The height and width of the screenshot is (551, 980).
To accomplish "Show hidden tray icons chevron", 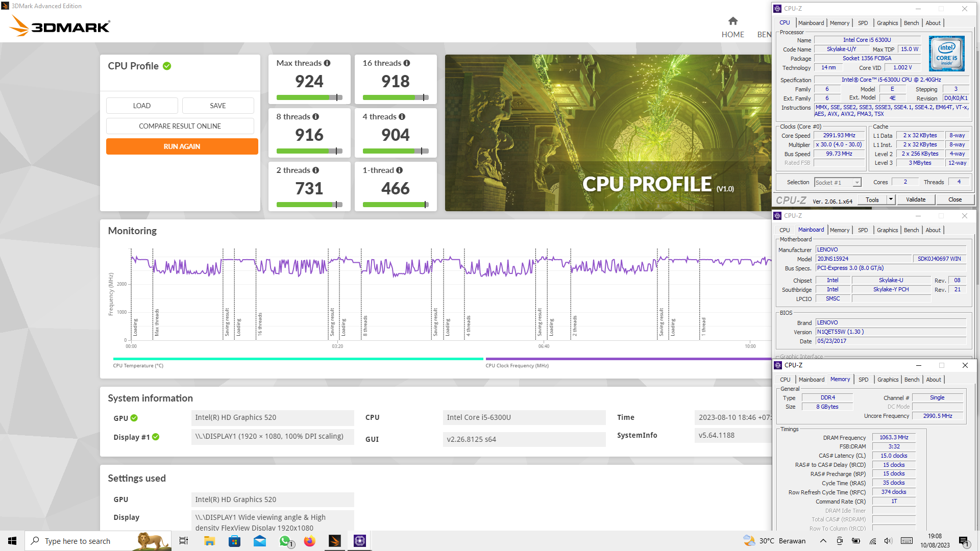I will pos(823,541).
